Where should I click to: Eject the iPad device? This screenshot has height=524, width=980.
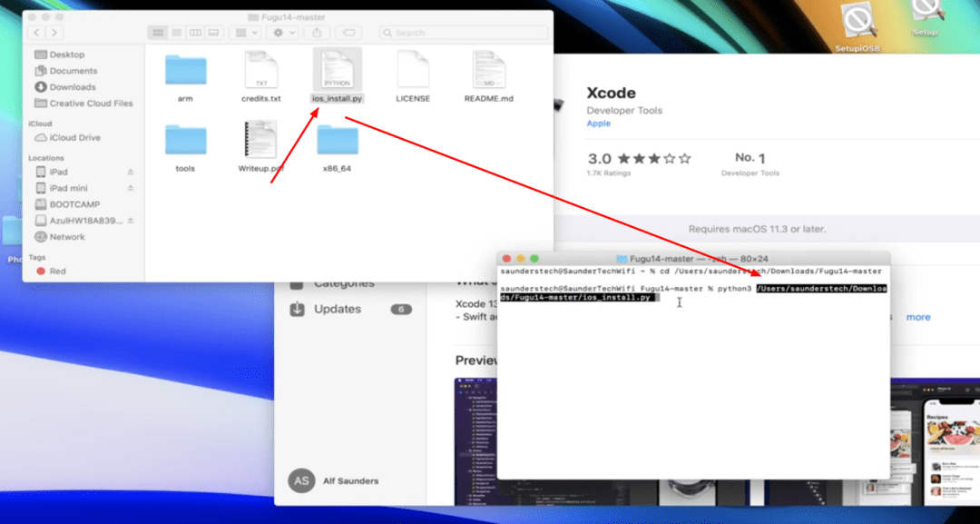tap(131, 172)
